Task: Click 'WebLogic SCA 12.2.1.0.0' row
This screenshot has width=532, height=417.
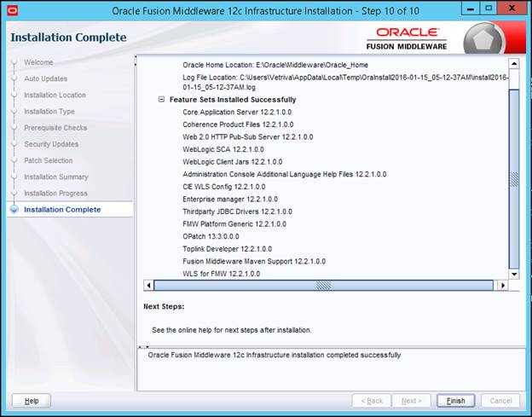Action: [223, 149]
